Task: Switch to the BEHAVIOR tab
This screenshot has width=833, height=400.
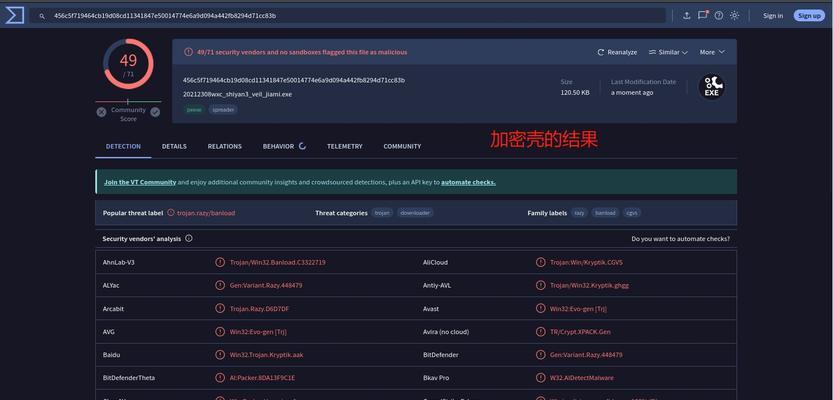Action: 278,146
